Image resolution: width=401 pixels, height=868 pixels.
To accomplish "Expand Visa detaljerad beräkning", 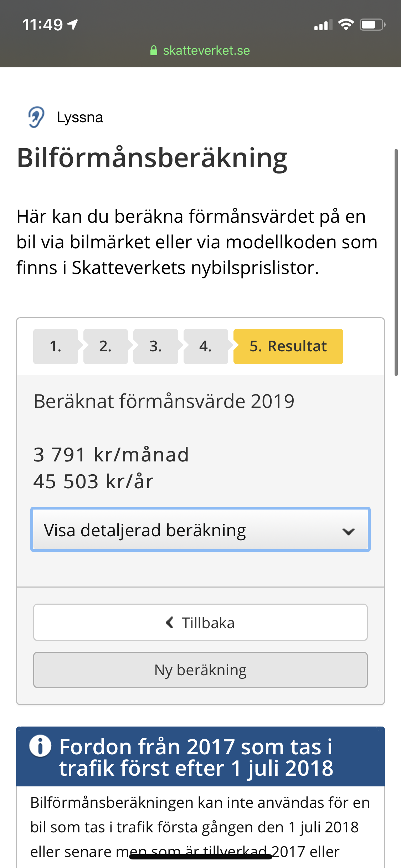I will pos(200,530).
